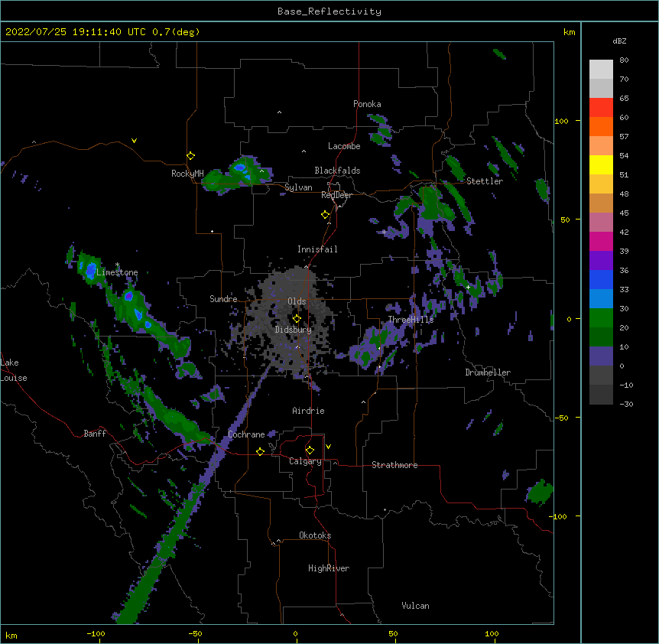The width and height of the screenshot is (659, 644).
Task: Click the 50 tick label on right axis
Action: coord(565,220)
